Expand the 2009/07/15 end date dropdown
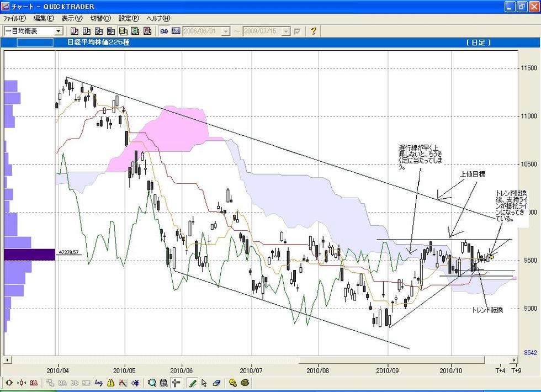 pyautogui.click(x=285, y=31)
